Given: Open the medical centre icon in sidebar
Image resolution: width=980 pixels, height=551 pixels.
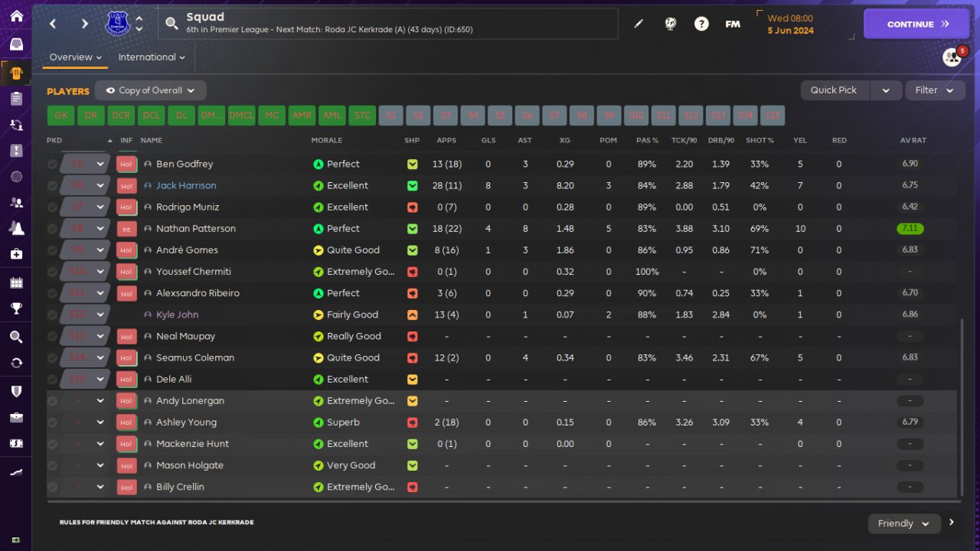Looking at the screenshot, I should click(x=16, y=253).
